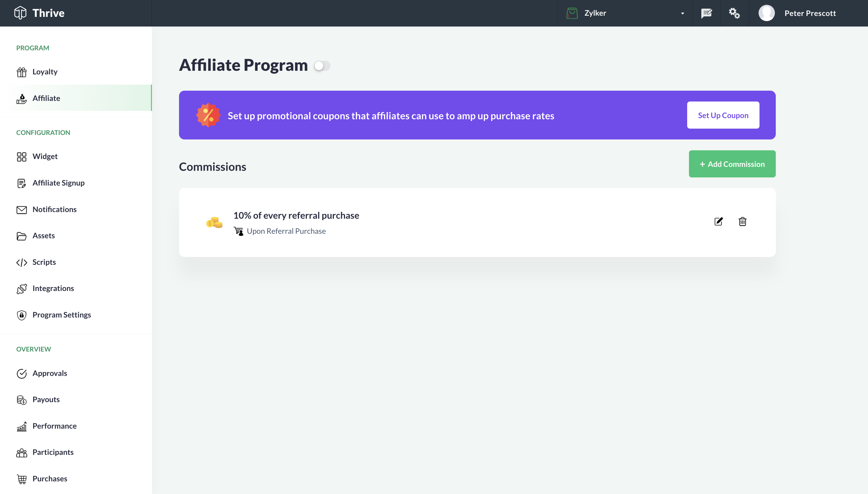Open the messages icon in top bar

[x=707, y=13]
